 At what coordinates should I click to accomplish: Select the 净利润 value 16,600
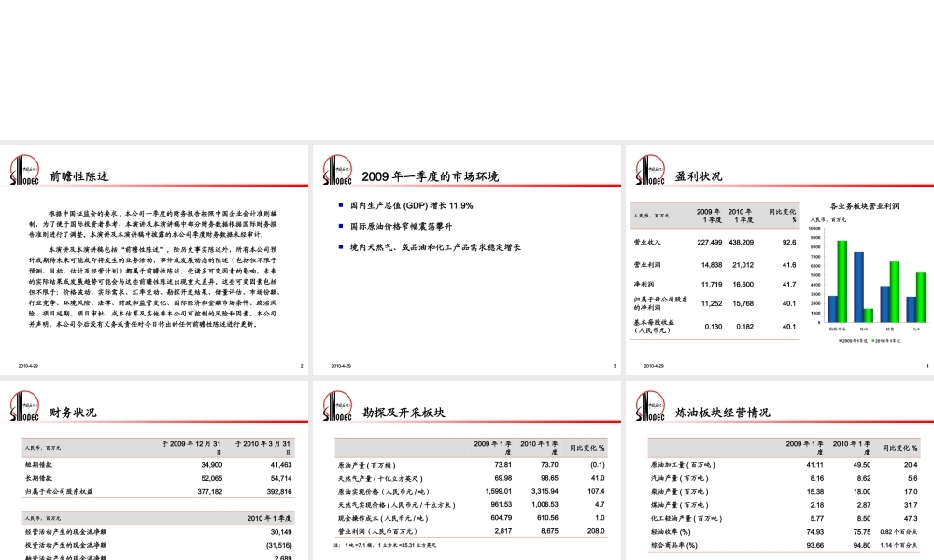743,285
